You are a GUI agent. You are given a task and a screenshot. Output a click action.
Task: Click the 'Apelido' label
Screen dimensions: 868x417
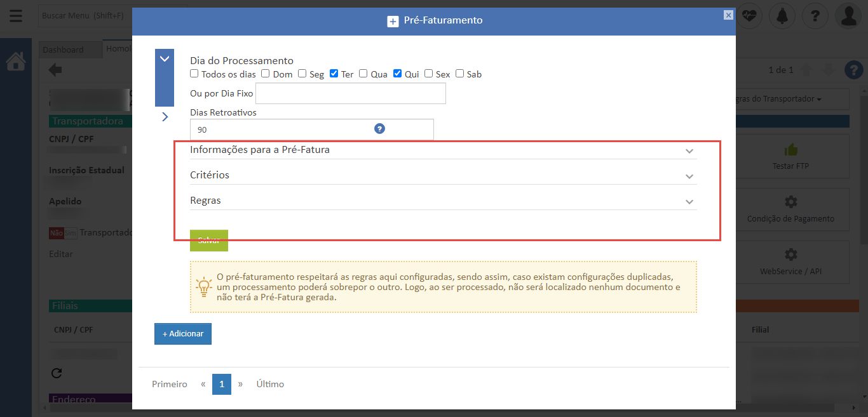65,201
